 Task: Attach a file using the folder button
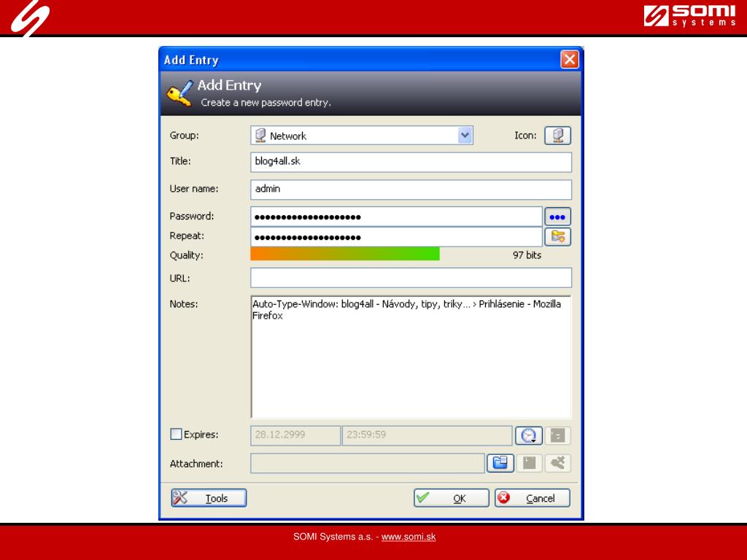coord(500,463)
